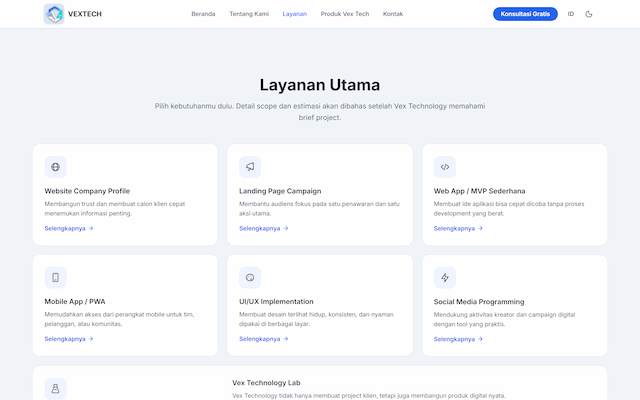Click the Layanan Utama heading
This screenshot has width=640, height=400.
(320, 85)
